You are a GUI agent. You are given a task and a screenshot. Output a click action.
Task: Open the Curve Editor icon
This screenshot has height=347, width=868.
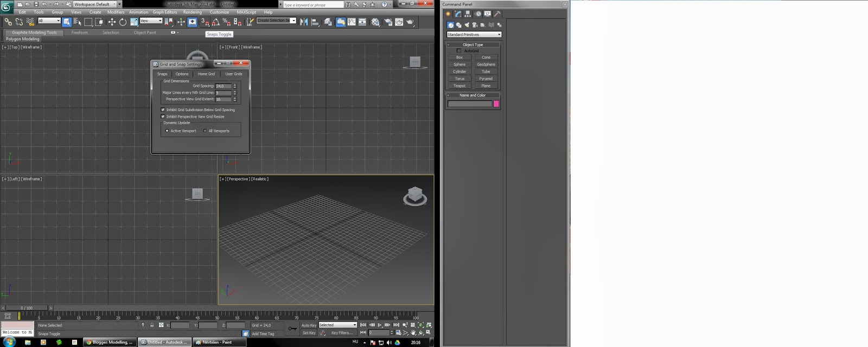click(352, 22)
